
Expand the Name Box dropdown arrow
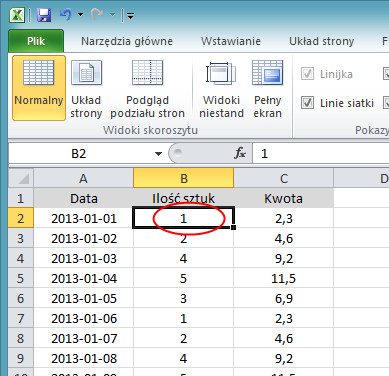coord(158,154)
